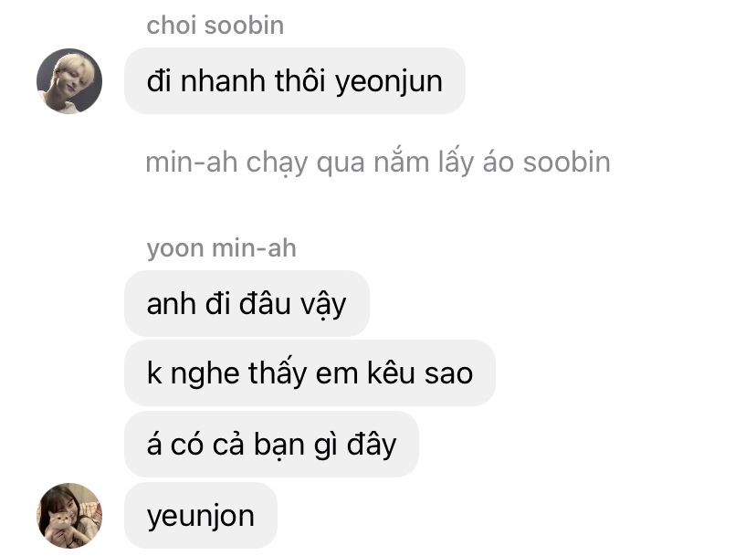Viewport: 756px width, 556px height.
Task: Open yoon min-ah's avatar with the cat
Action: pyautogui.click(x=69, y=516)
